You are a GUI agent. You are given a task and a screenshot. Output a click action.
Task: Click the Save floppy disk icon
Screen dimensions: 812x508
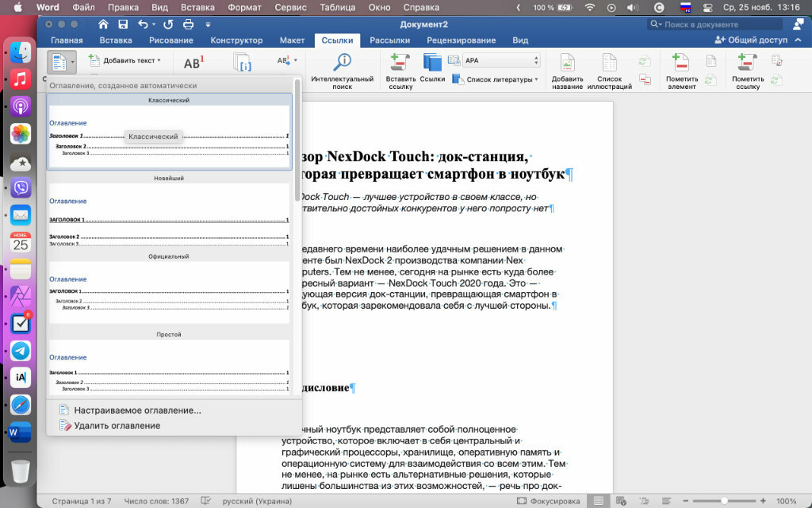coord(121,24)
